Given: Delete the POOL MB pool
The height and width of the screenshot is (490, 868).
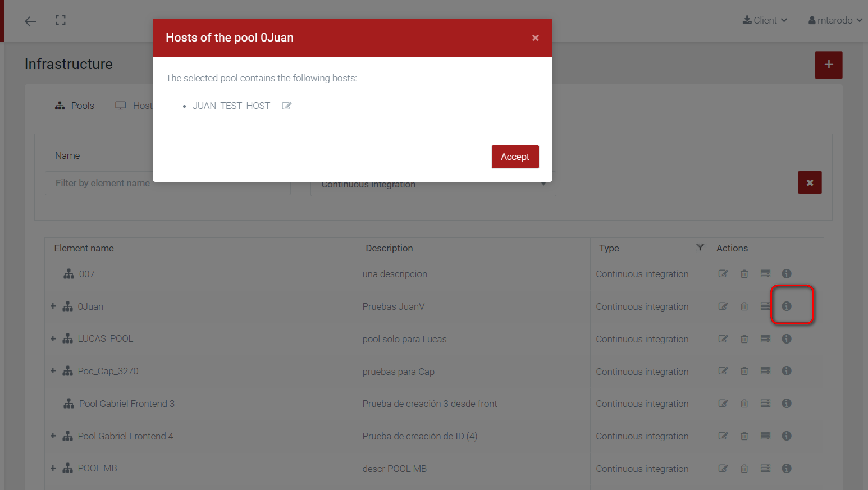Looking at the screenshot, I should coord(744,469).
